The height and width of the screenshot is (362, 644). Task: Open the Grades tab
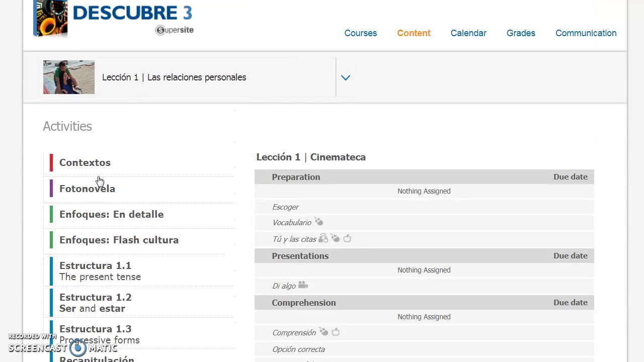521,33
